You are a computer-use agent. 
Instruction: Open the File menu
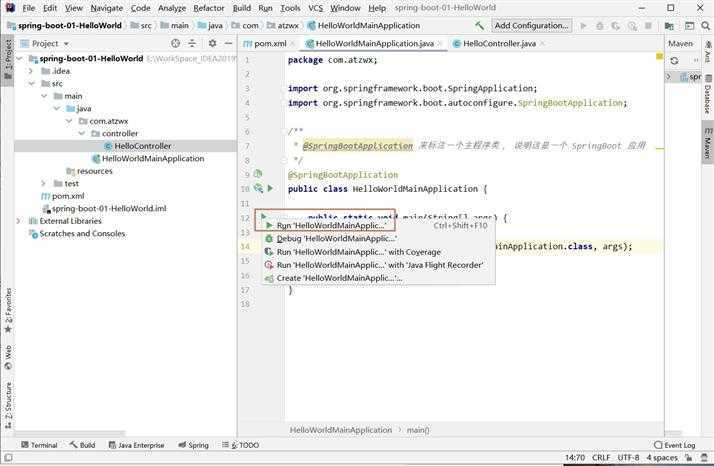[28, 8]
